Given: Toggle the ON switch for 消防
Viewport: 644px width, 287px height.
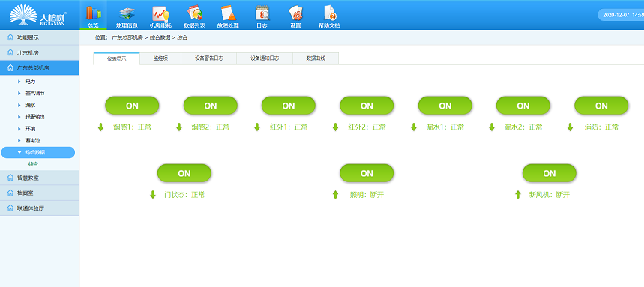Looking at the screenshot, I should 601,106.
